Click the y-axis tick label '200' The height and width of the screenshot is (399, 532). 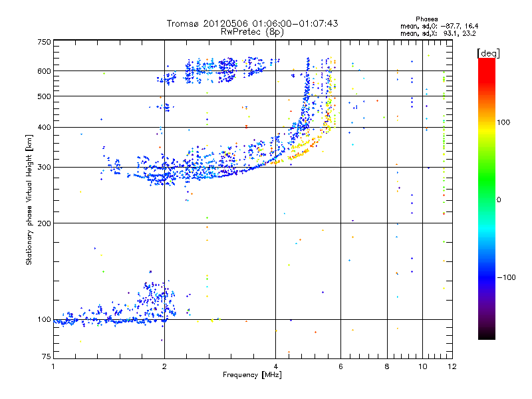[44, 223]
